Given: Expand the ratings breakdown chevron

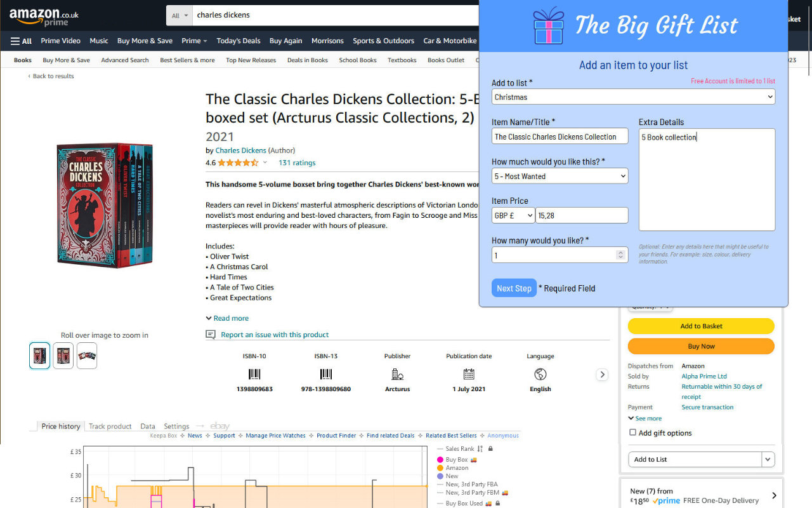Looking at the screenshot, I should point(265,163).
